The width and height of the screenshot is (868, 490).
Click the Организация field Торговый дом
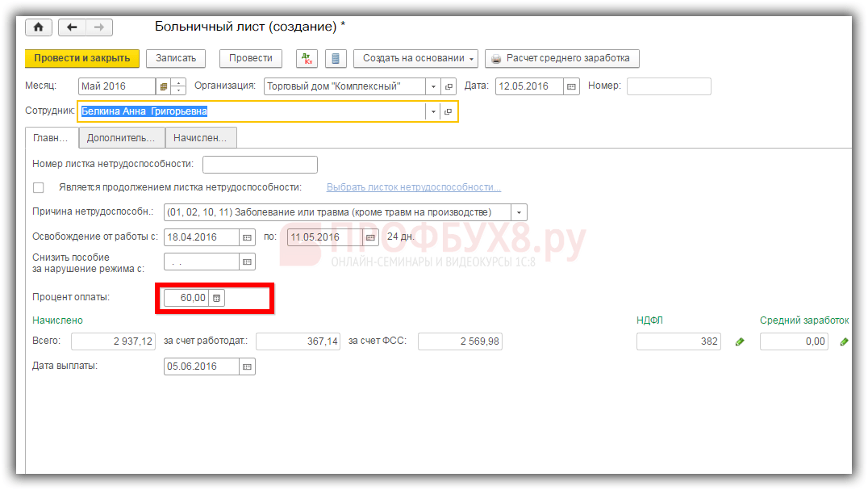tap(345, 86)
